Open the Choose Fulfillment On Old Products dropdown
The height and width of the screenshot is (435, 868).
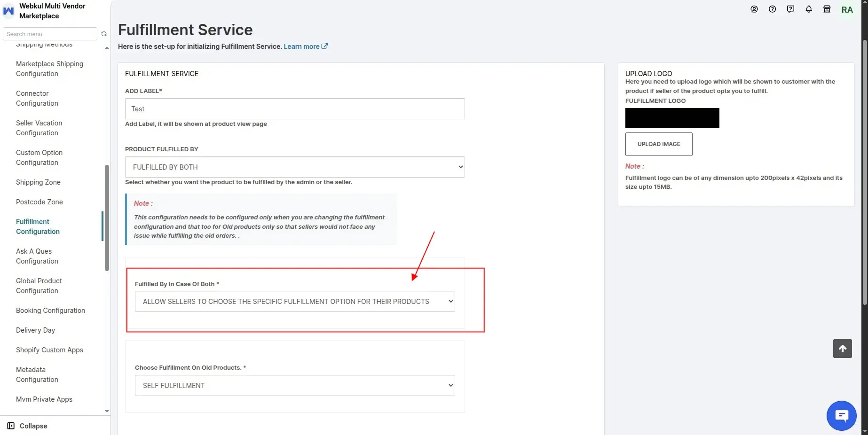click(295, 386)
